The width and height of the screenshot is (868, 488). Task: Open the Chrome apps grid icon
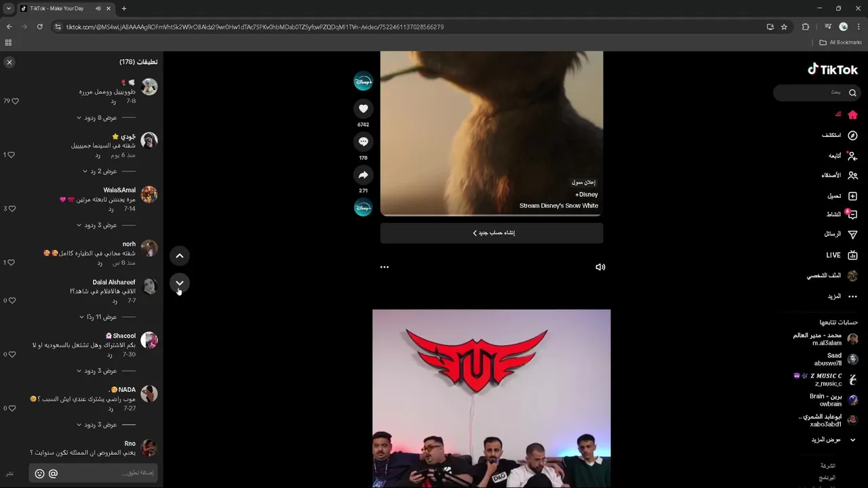coord(8,42)
